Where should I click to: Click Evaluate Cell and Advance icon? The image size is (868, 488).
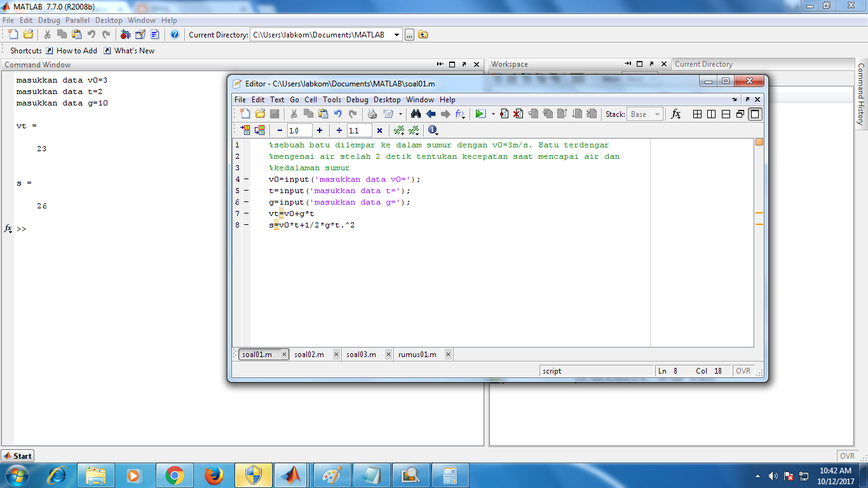click(259, 130)
